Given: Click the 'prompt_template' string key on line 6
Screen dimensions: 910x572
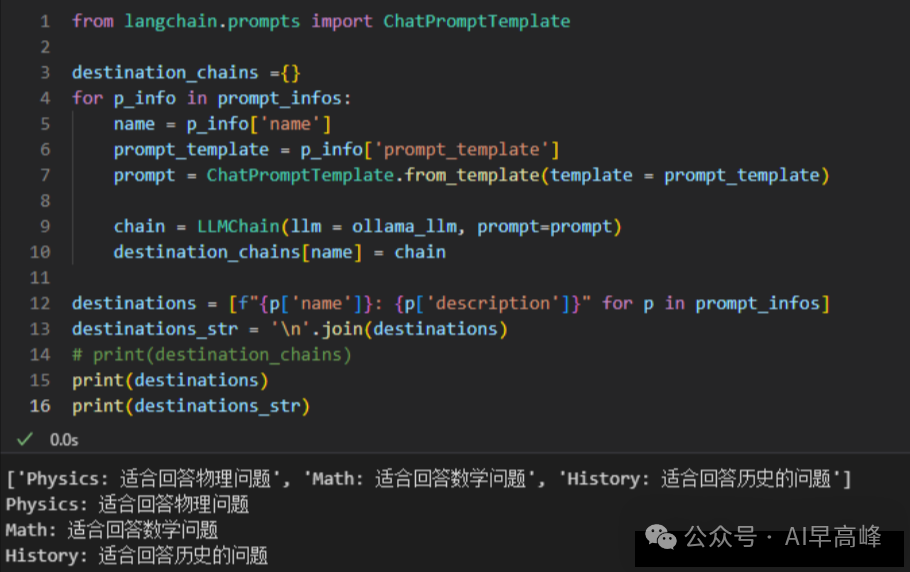Looking at the screenshot, I should 461,150.
